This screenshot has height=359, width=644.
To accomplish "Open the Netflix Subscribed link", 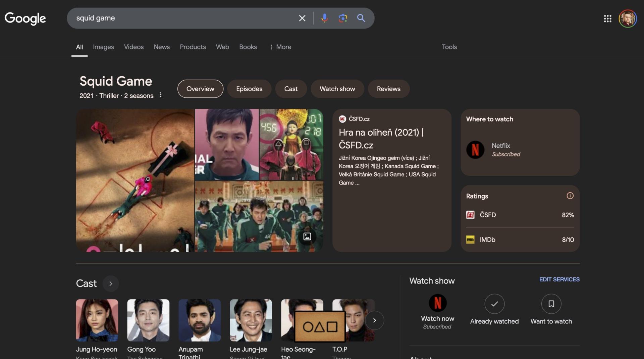I will coord(506,149).
